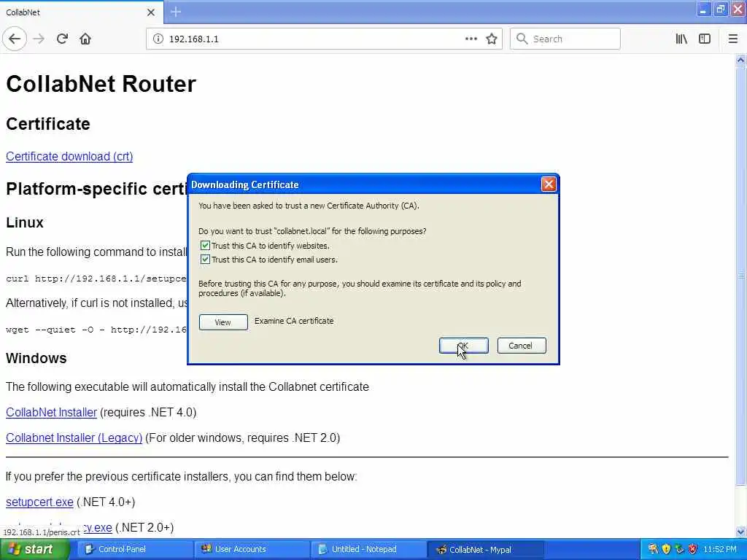Screen dimensions: 747x560
Task: Open the CollabNet Installer link
Action: 52,413
